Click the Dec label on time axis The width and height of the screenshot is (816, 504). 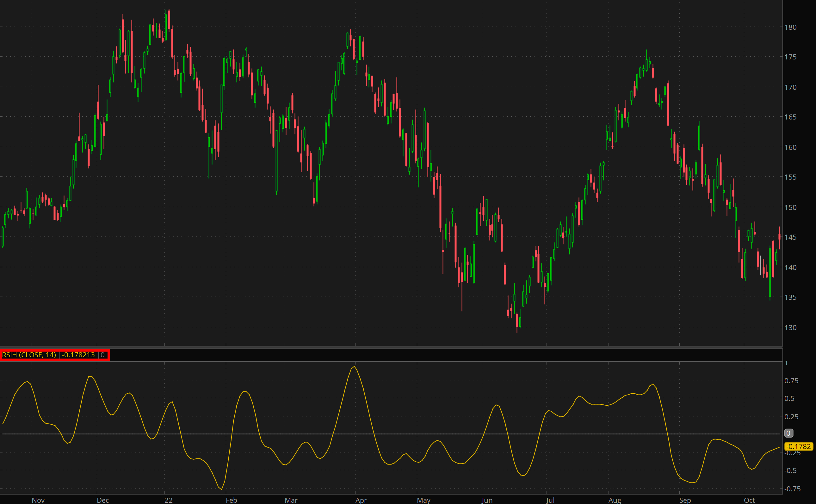103,500
